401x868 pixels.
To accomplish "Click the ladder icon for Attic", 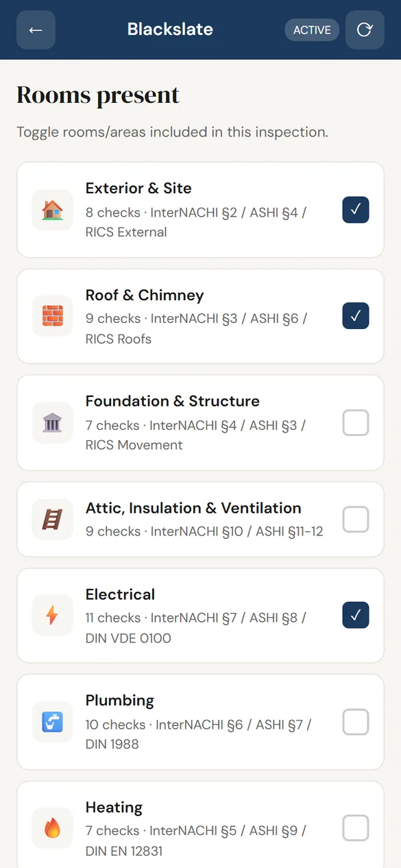I will [53, 520].
